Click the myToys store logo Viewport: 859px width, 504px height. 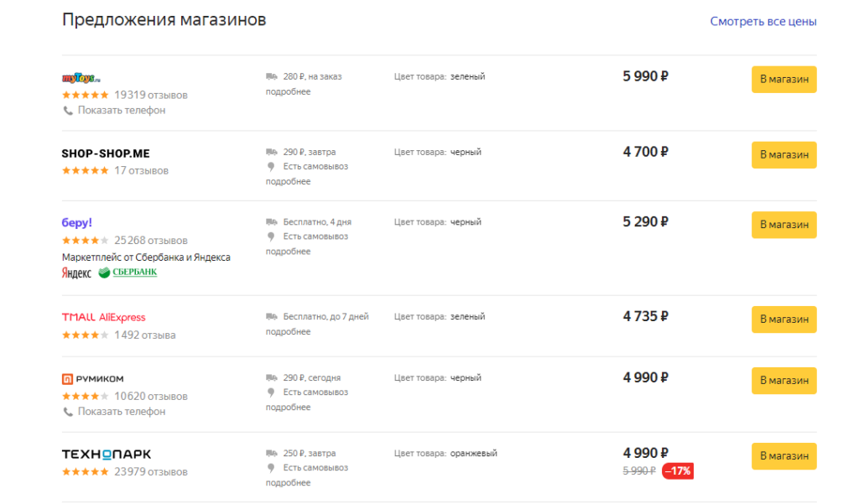point(81,78)
